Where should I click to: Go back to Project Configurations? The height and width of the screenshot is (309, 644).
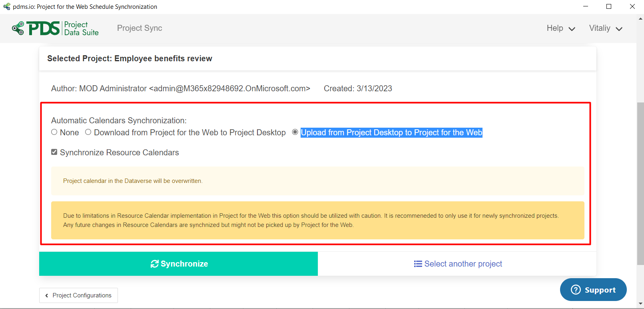pyautogui.click(x=78, y=295)
